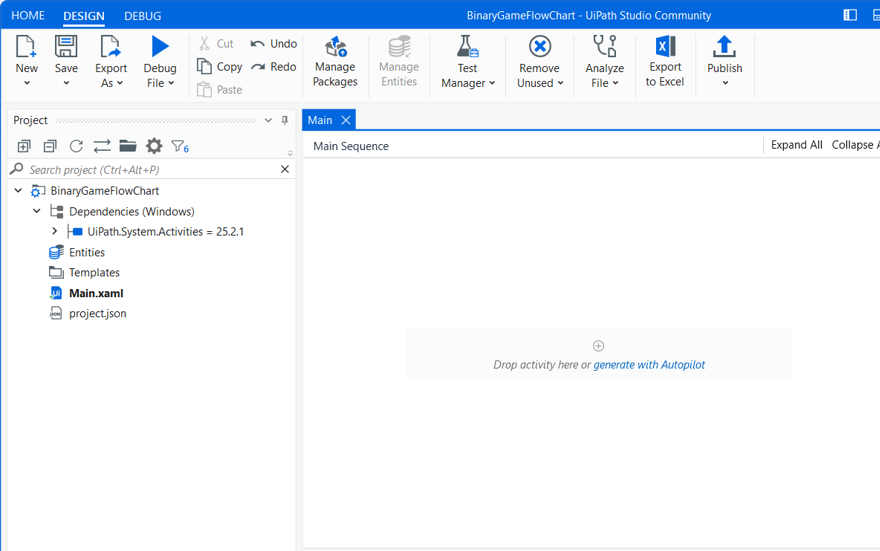Select project.json in the project tree

[x=98, y=314]
